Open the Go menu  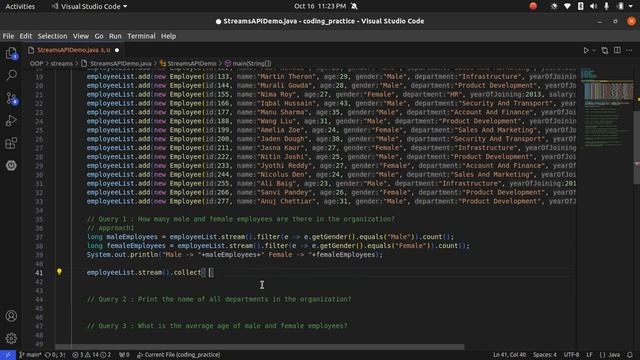pyautogui.click(x=99, y=36)
